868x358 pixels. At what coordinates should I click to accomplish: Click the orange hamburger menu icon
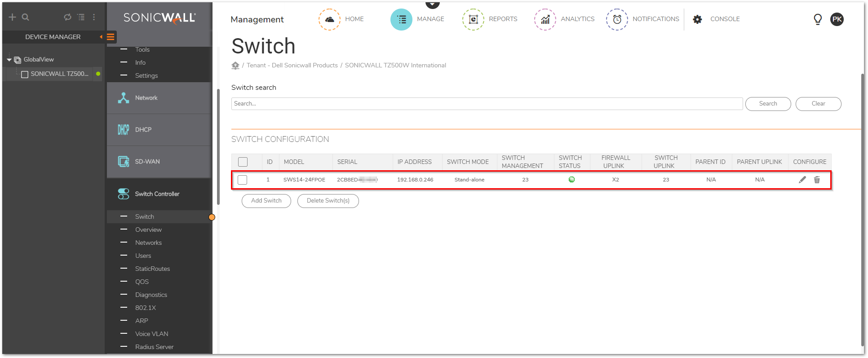click(x=111, y=37)
